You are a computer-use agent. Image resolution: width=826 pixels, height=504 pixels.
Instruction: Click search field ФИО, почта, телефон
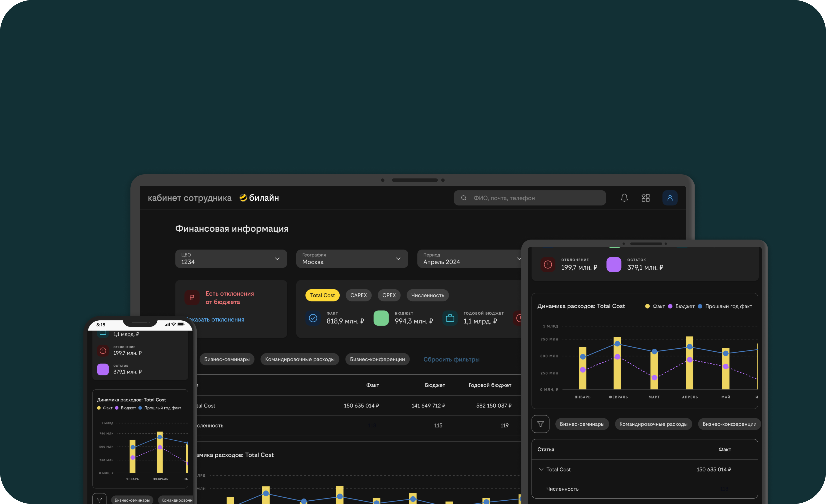[530, 198]
